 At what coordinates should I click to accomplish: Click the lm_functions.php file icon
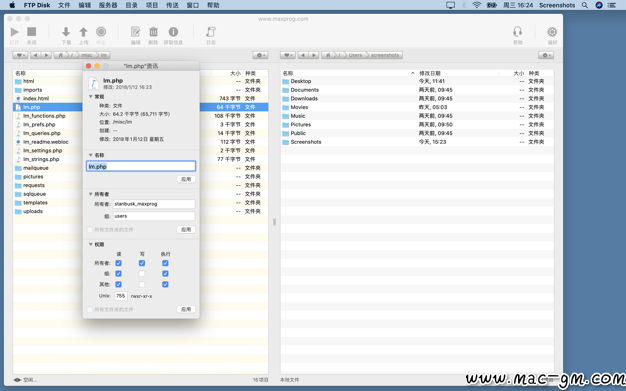[18, 116]
